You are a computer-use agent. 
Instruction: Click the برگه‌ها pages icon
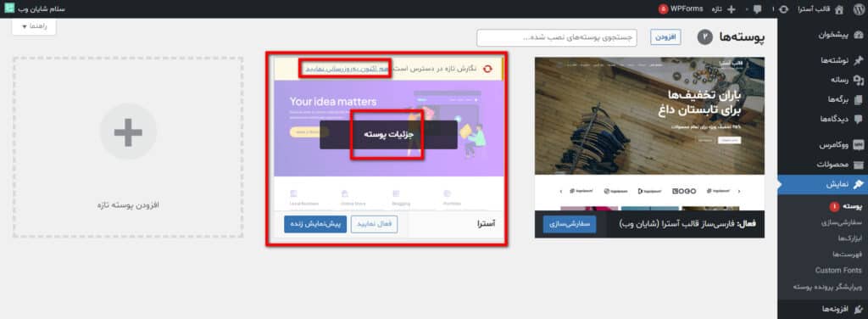tap(858, 99)
